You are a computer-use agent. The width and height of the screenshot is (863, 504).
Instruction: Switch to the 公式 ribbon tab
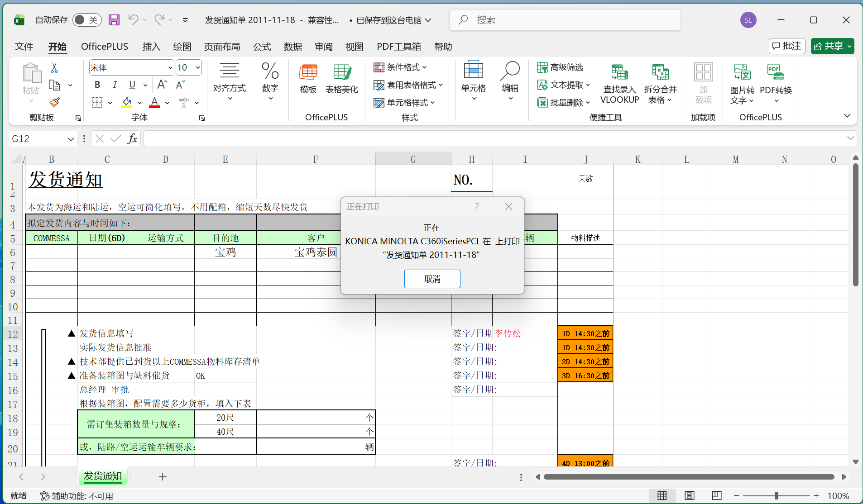tap(262, 47)
